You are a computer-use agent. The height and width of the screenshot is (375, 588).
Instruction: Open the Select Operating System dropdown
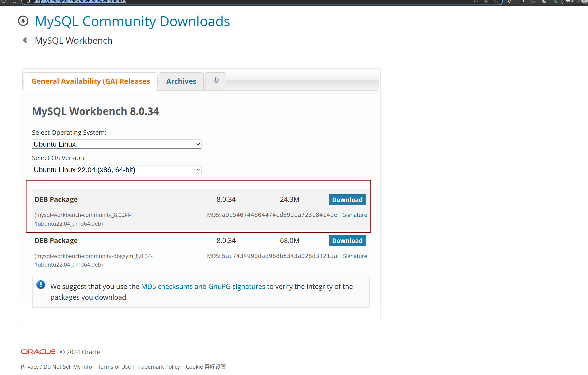[x=117, y=144]
